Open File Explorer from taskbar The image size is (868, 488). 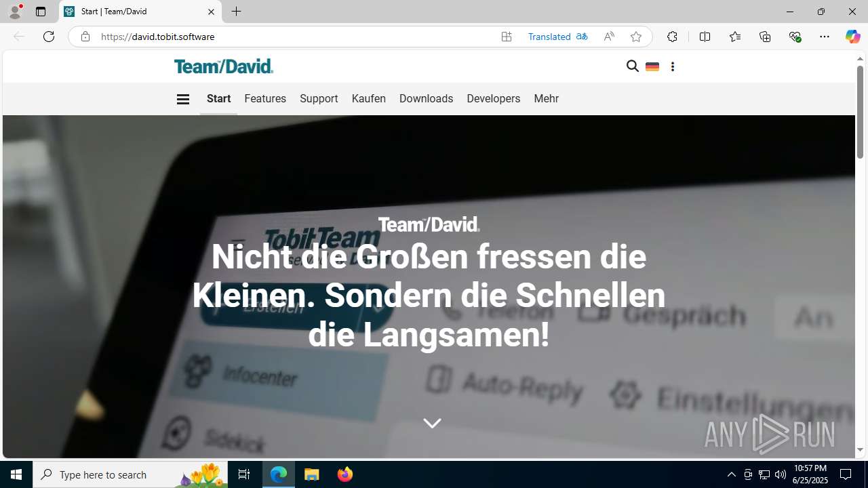pyautogui.click(x=312, y=474)
